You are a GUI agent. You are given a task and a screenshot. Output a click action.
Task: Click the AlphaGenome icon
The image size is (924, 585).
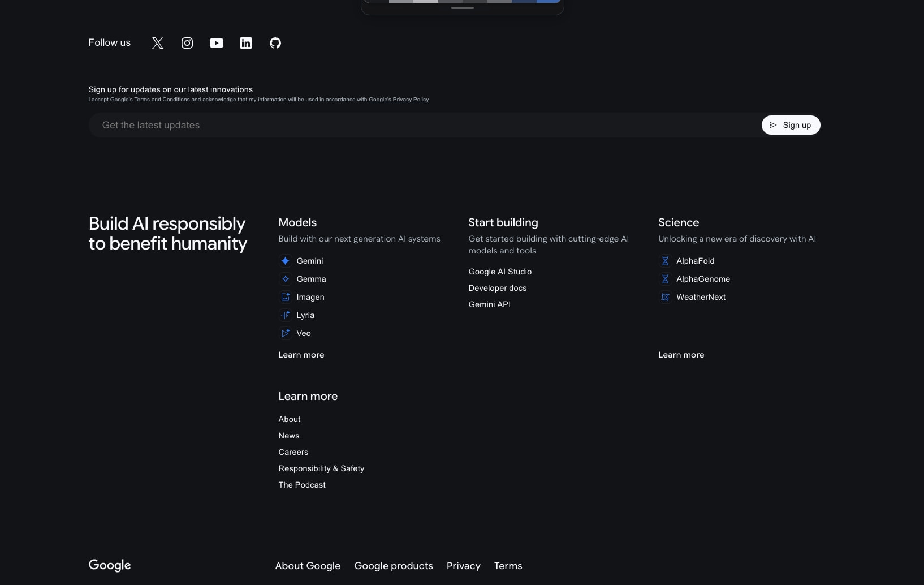click(666, 279)
